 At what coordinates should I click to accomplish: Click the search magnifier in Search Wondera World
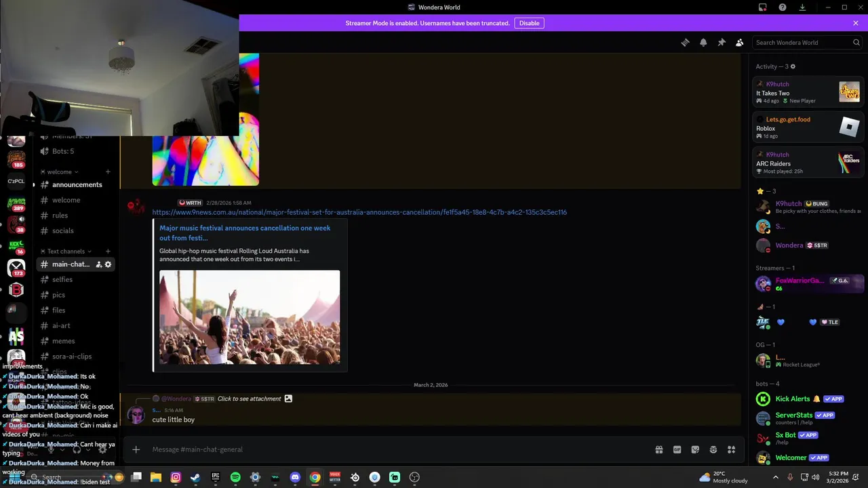[856, 42]
